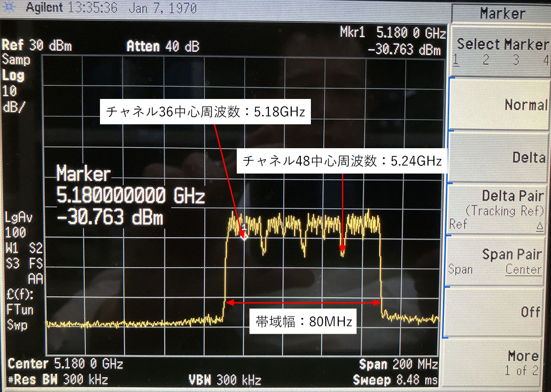Click the Res BW 300 kHz value

tap(58, 381)
